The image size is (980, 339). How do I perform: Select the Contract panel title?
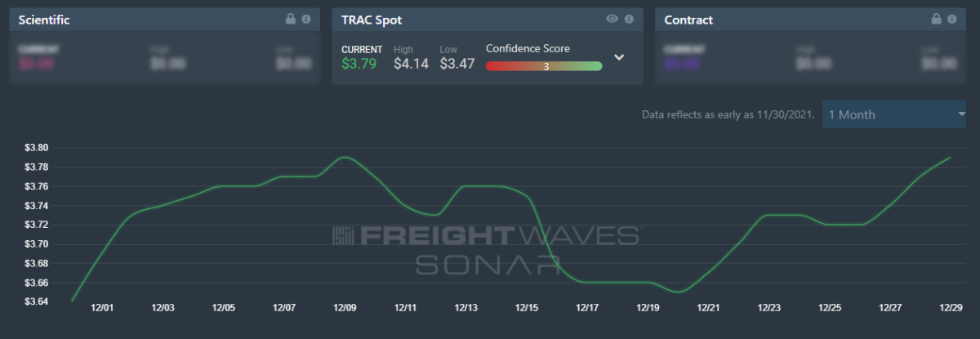(688, 20)
